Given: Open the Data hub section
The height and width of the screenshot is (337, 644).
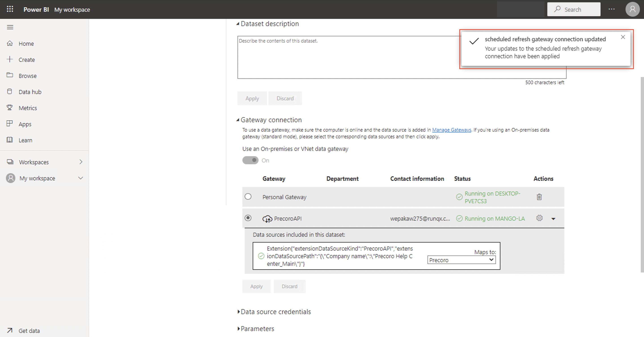Looking at the screenshot, I should [x=30, y=92].
